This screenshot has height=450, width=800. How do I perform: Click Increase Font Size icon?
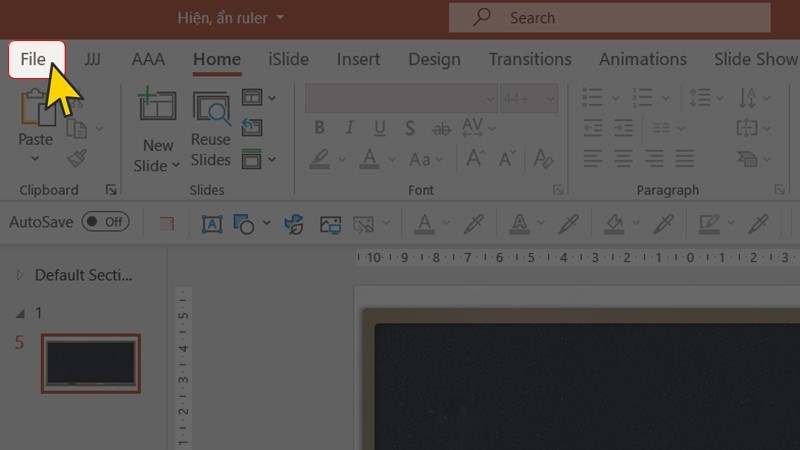(x=476, y=158)
